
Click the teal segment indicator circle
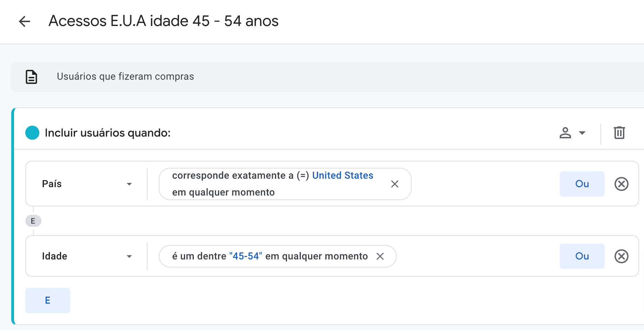tap(32, 133)
